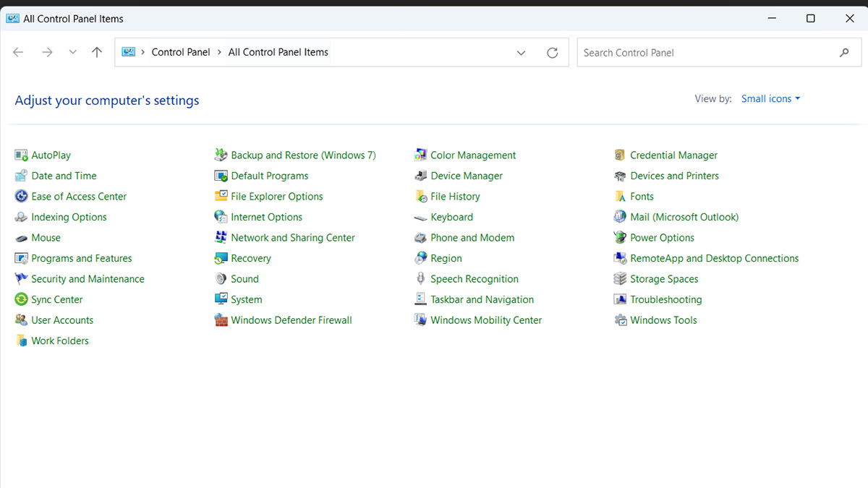The image size is (868, 488).
Task: Open the Network and Sharing Center icon
Action: 221,238
